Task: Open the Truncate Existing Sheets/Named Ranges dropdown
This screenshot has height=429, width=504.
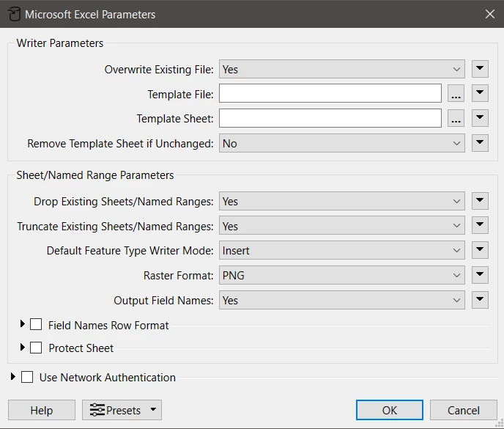Action: coord(341,226)
